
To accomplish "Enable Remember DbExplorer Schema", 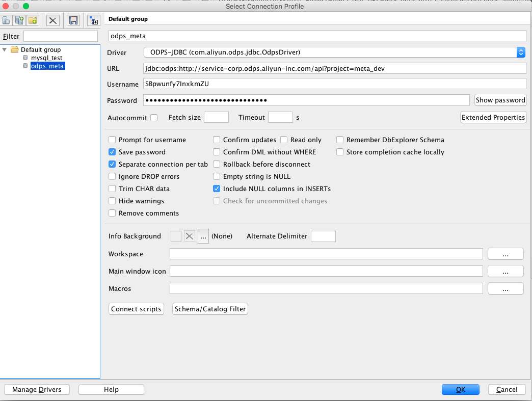I will 339,140.
